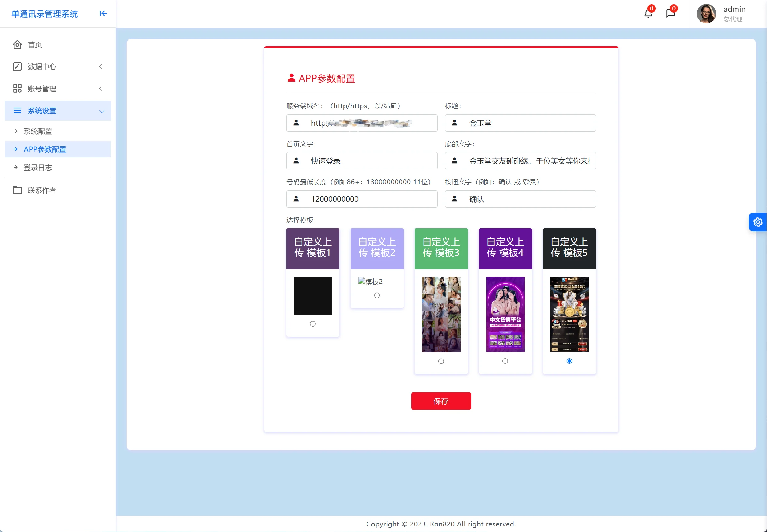Click the admin avatar picture
Image resolution: width=767 pixels, height=532 pixels.
(x=706, y=14)
